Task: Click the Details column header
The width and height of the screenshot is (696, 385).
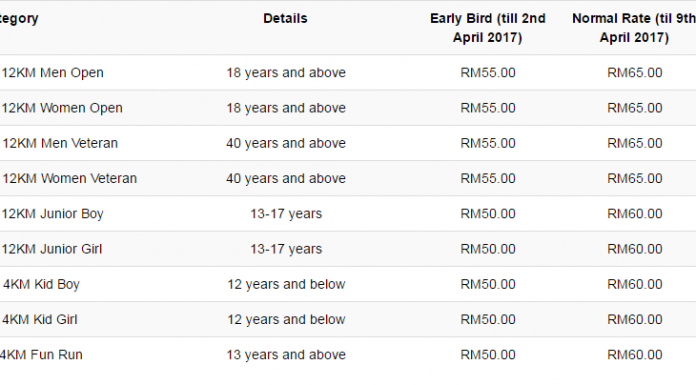Action: pos(285,19)
